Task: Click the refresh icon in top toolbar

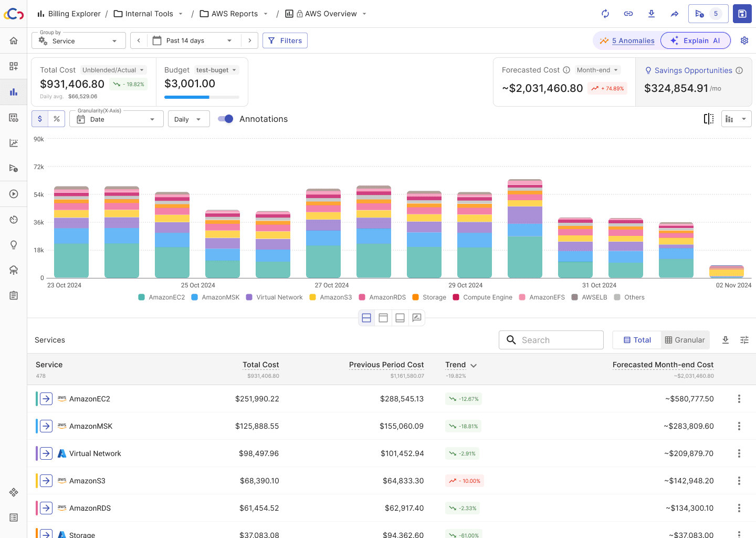Action: pos(605,14)
